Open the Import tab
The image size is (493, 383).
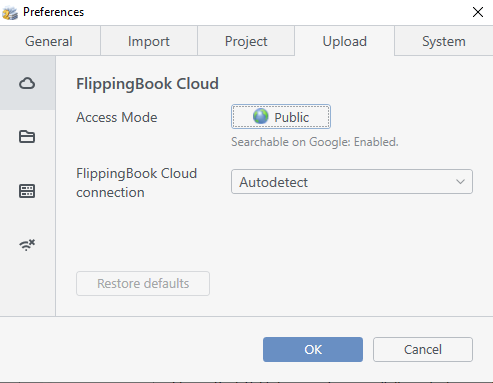tap(149, 41)
